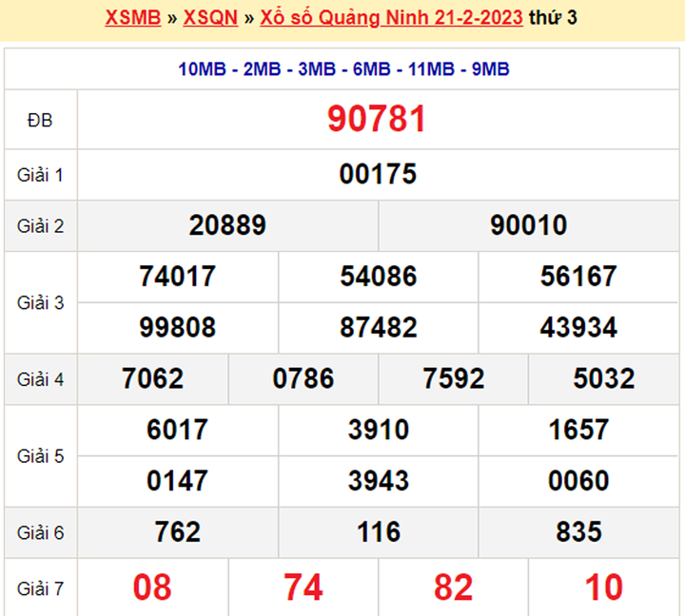The height and width of the screenshot is (616, 685).
Task: Select number 0786 in Giải 4
Action: tap(303, 378)
